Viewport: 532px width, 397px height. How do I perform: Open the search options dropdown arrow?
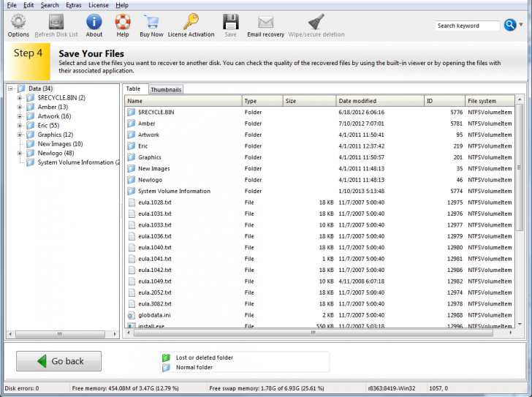click(521, 24)
